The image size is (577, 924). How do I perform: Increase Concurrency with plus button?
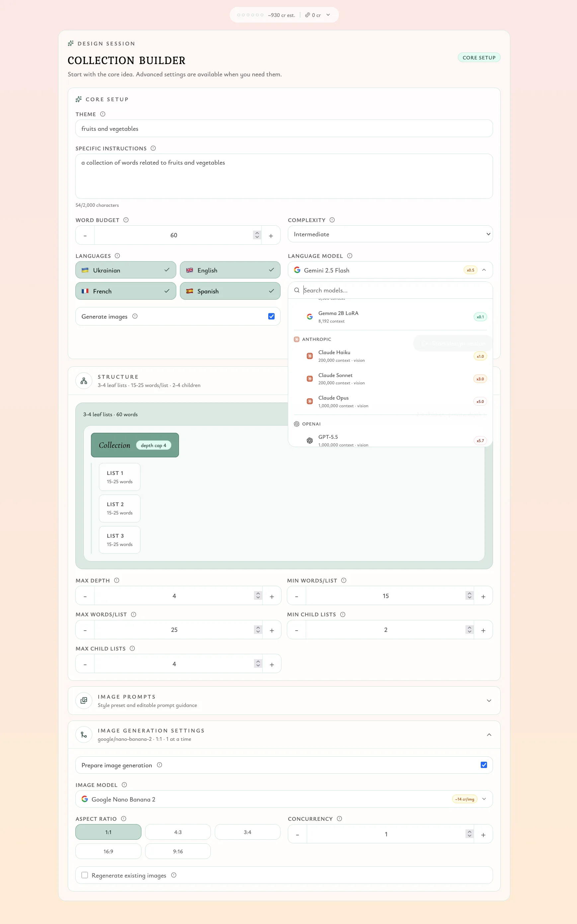coord(483,834)
